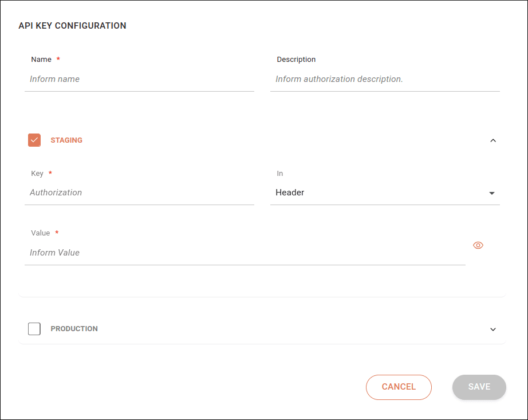Viewport: 528px width, 420px height.
Task: Click the Value field label
Action: tap(40, 233)
